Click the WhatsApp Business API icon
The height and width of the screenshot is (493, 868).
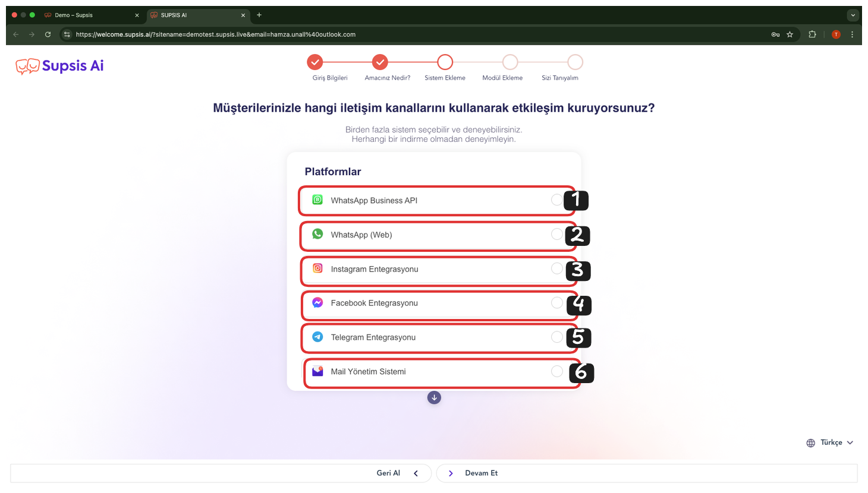318,200
